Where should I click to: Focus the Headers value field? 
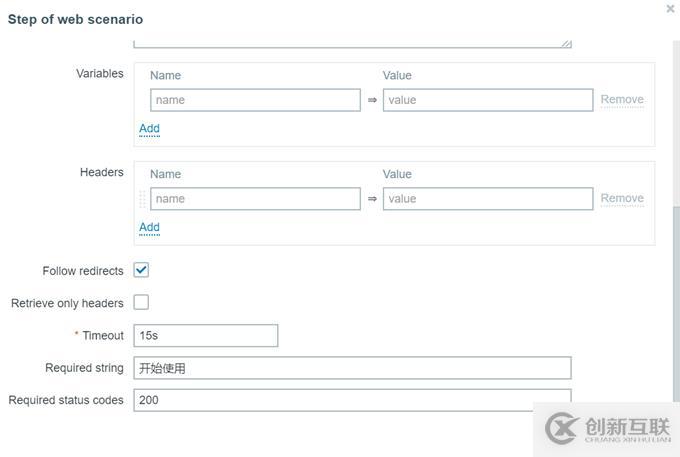487,199
